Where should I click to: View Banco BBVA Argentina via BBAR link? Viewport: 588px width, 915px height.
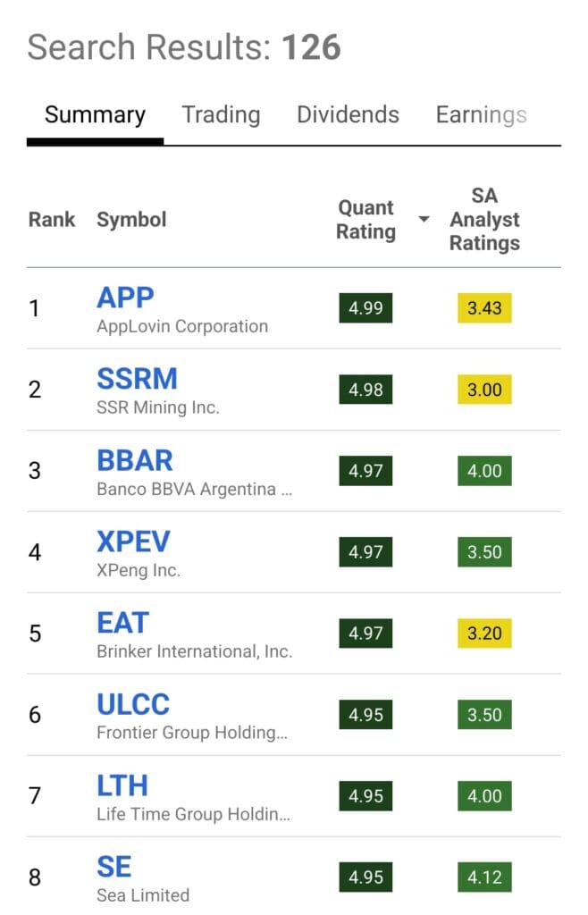tap(134, 460)
